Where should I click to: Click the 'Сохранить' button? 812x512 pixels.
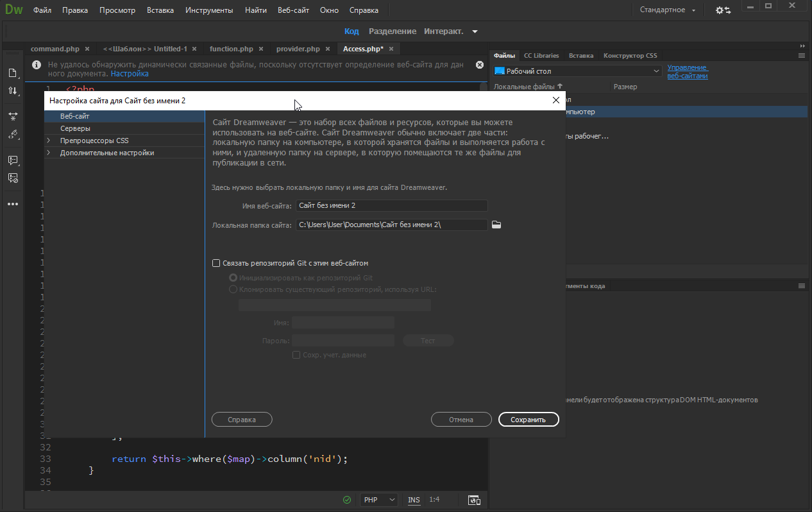coord(528,420)
